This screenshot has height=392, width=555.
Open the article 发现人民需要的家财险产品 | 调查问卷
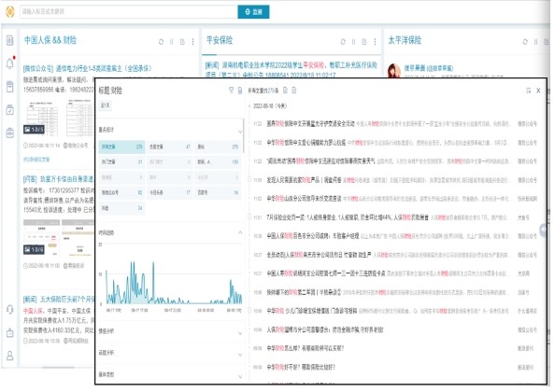pos(304,180)
